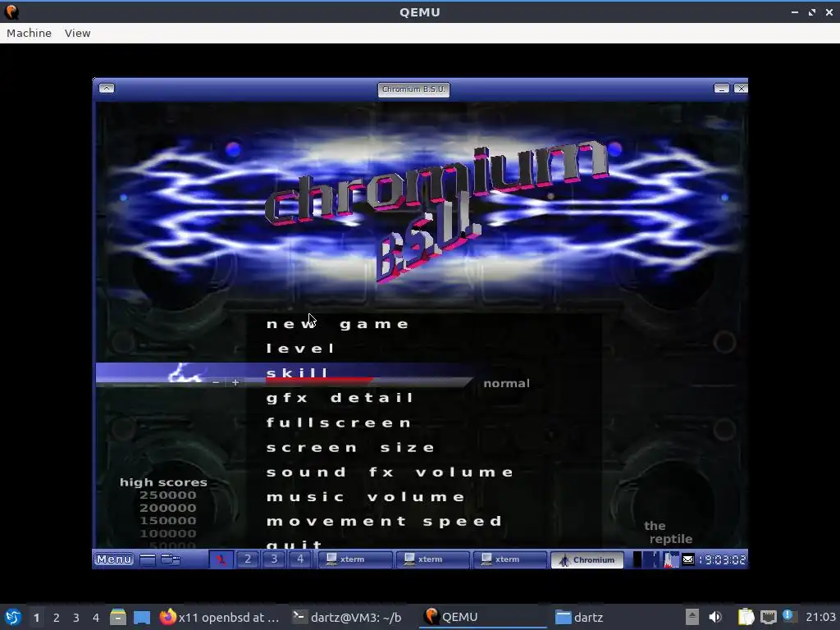Click the host notification alert tray icon
Screen dimensions: 840x630
coord(788,616)
